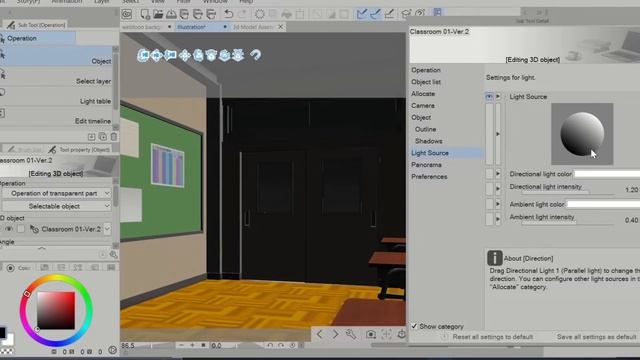Screen dimensions: 640x360
Task: Open Selectable object dropdown
Action: [57, 206]
